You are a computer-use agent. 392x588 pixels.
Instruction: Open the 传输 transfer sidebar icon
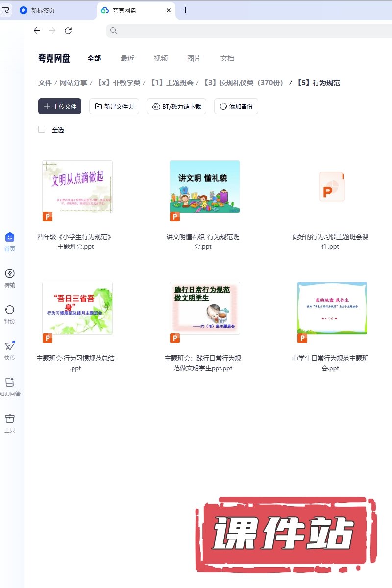click(10, 274)
